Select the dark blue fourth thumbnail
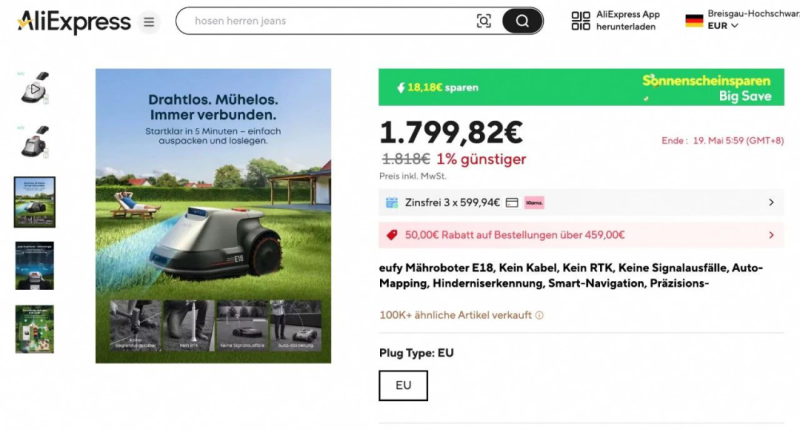Screen dimensions: 800x430 [x=35, y=265]
